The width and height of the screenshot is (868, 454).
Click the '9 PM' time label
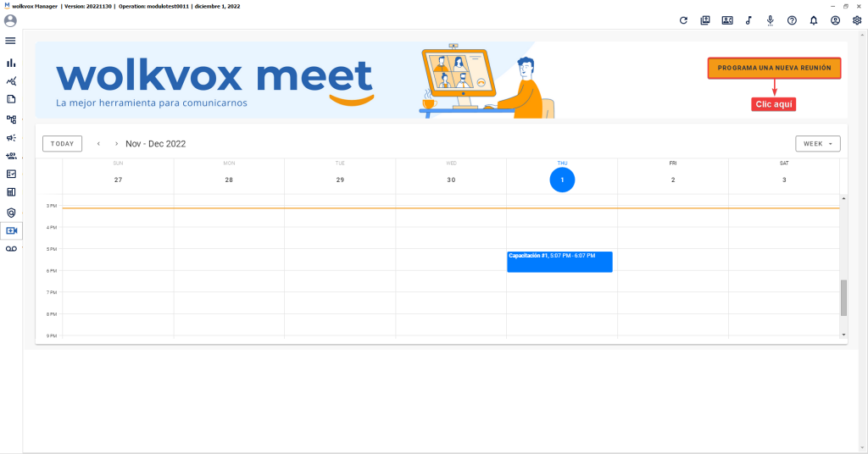pyautogui.click(x=52, y=335)
